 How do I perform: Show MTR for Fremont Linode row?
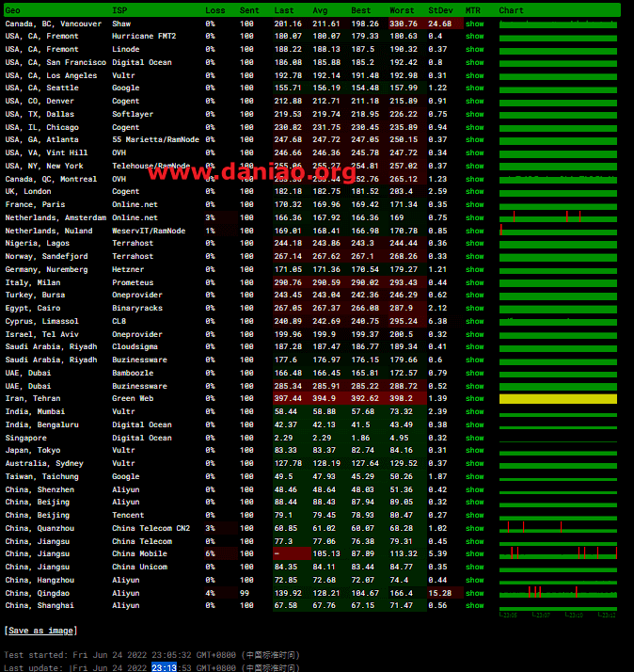(x=475, y=49)
